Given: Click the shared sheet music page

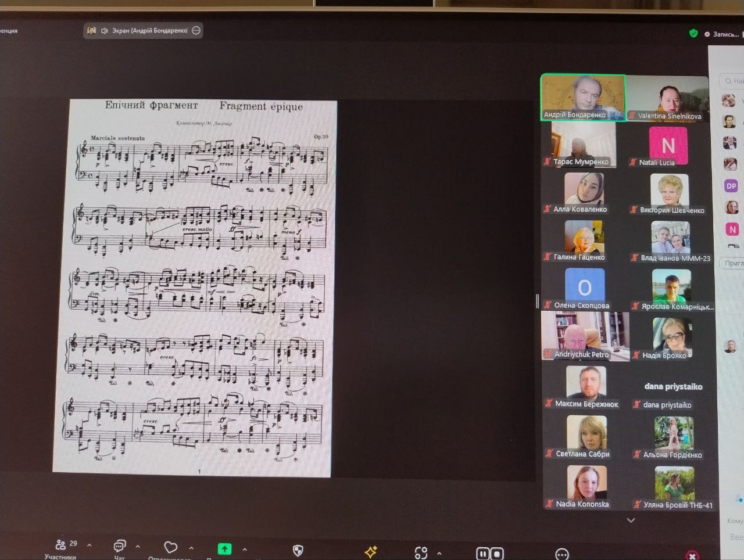Looking at the screenshot, I should (x=195, y=288).
